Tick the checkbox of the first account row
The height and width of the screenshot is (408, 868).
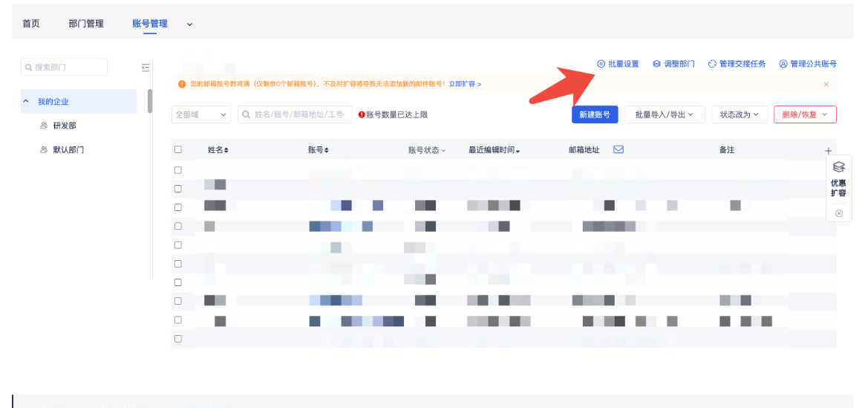coord(177,170)
